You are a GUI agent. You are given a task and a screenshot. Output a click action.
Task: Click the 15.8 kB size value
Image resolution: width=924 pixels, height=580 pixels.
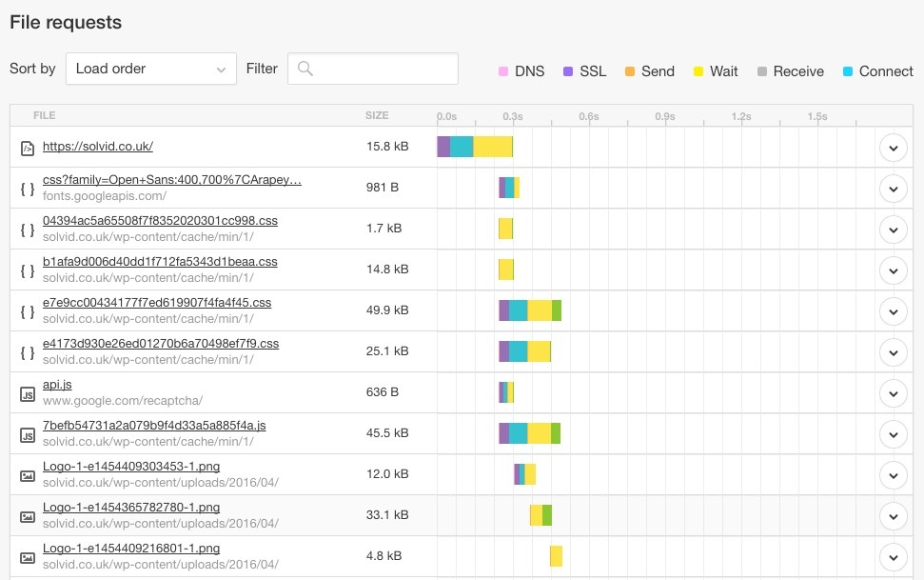click(387, 147)
